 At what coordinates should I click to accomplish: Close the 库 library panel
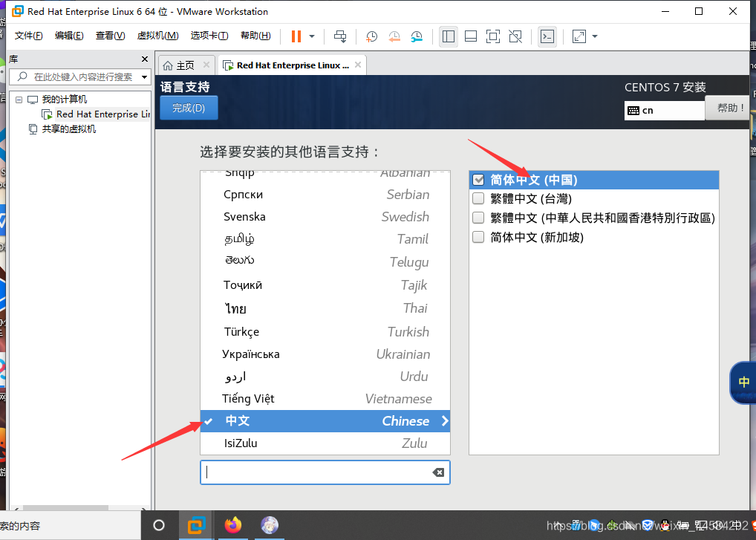coord(145,59)
